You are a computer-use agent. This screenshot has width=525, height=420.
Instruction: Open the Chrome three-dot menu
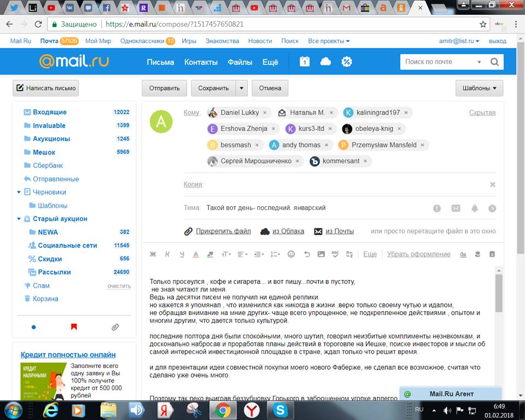[516, 24]
